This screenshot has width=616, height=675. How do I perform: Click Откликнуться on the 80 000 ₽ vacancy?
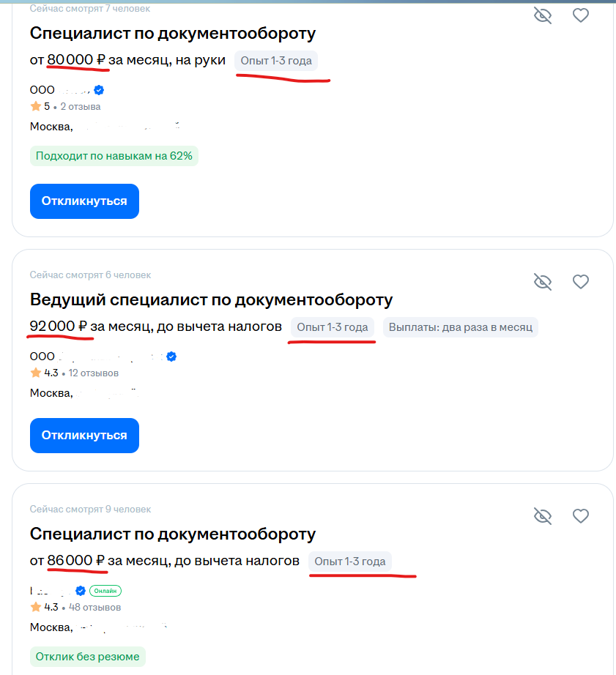[x=84, y=201]
